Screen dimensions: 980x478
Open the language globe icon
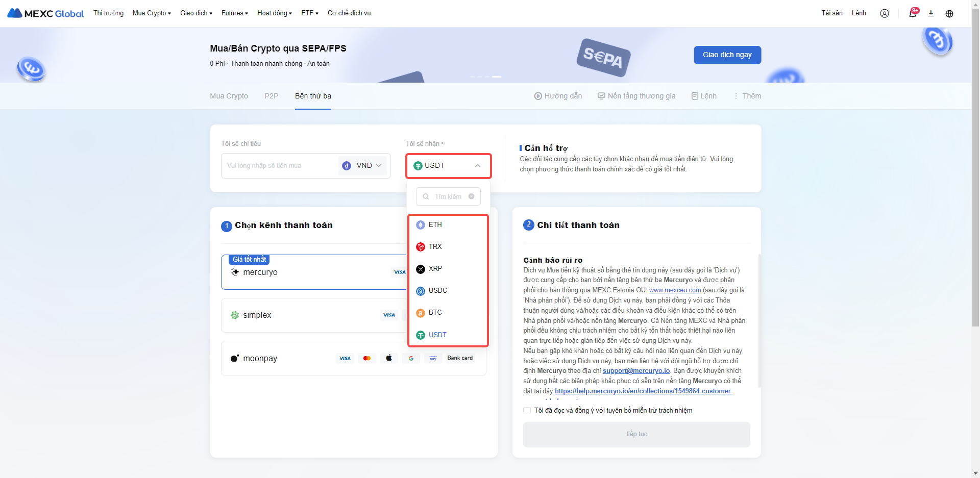(949, 13)
